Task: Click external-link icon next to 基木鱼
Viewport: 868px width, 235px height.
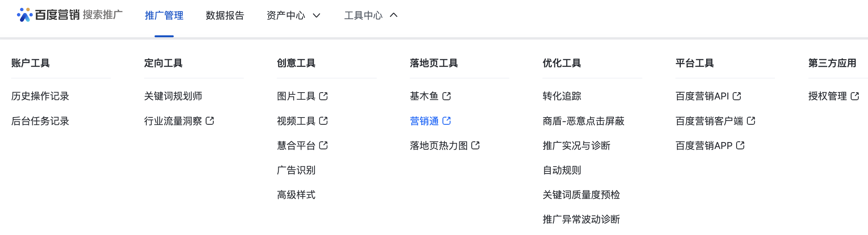Action: tap(446, 96)
